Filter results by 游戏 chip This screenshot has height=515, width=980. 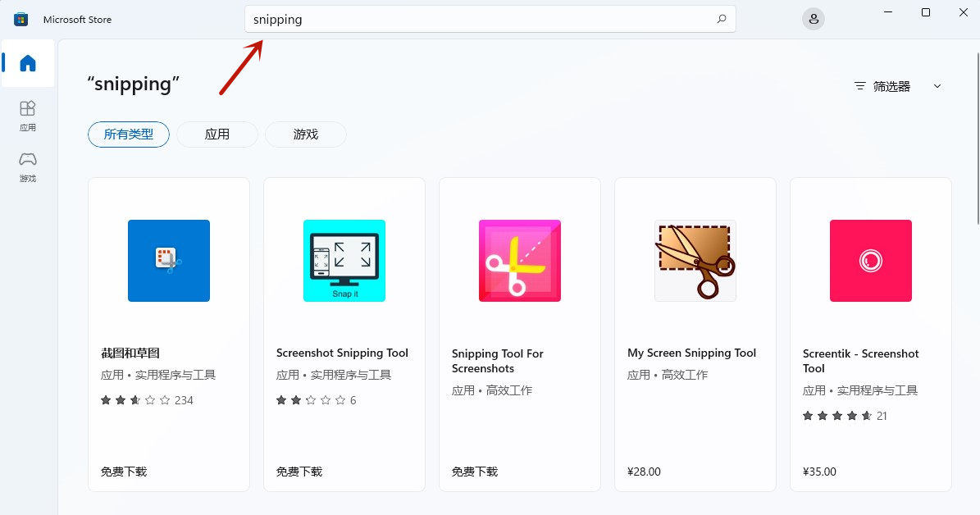[306, 134]
